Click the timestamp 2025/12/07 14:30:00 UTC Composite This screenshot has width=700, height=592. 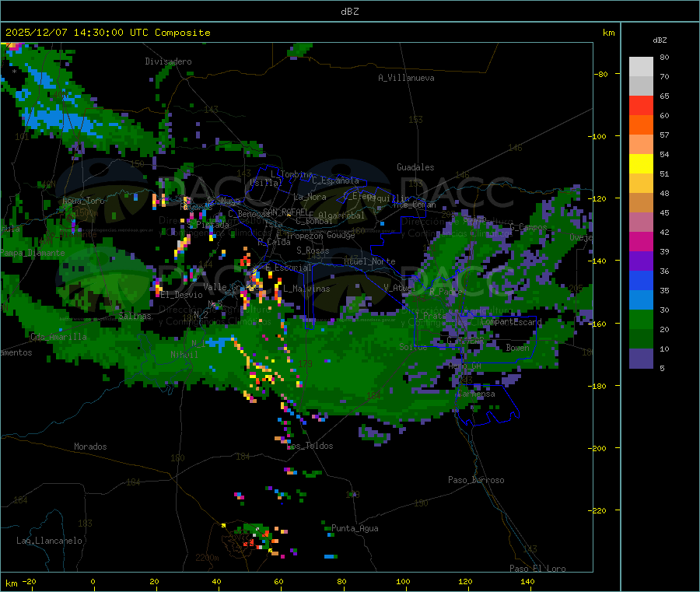pos(108,33)
